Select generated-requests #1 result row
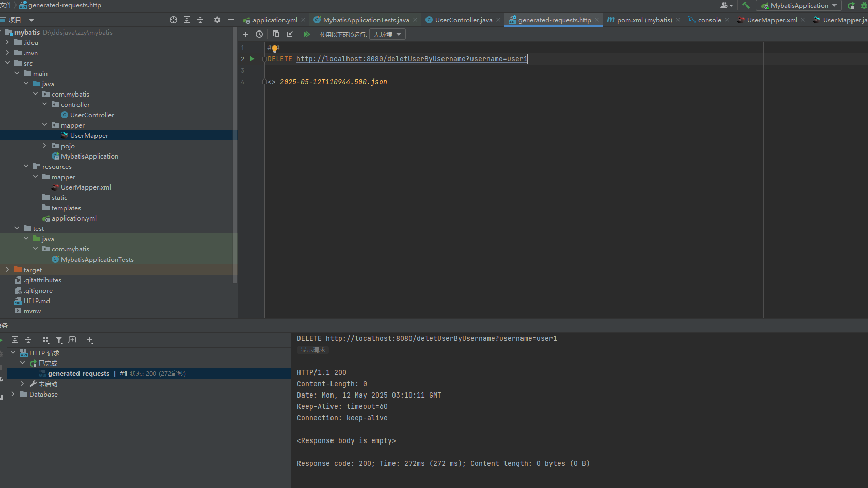This screenshot has width=868, height=488. (149, 373)
